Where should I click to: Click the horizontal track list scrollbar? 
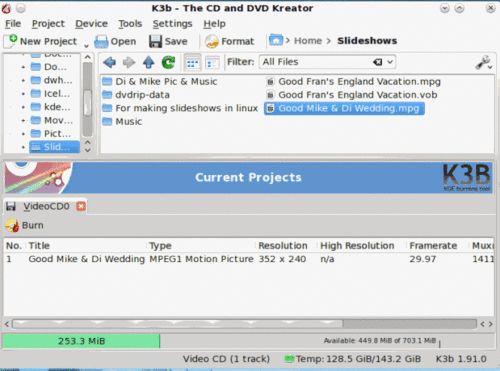tap(244, 324)
